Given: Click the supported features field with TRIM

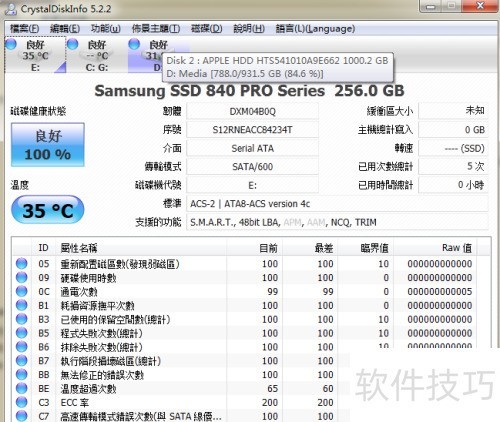Looking at the screenshot, I should coord(337,222).
